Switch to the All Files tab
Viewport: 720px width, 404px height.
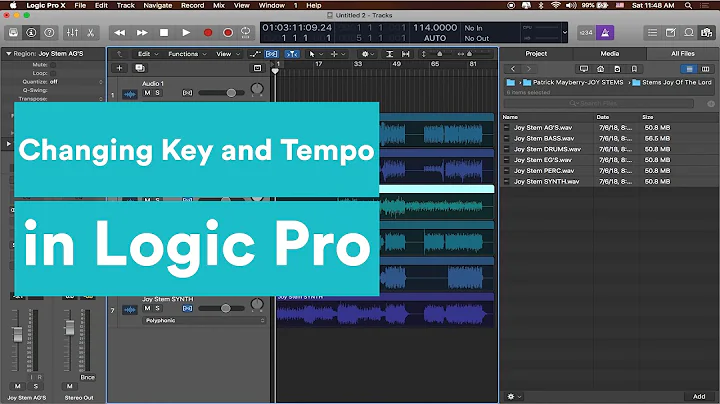click(683, 54)
